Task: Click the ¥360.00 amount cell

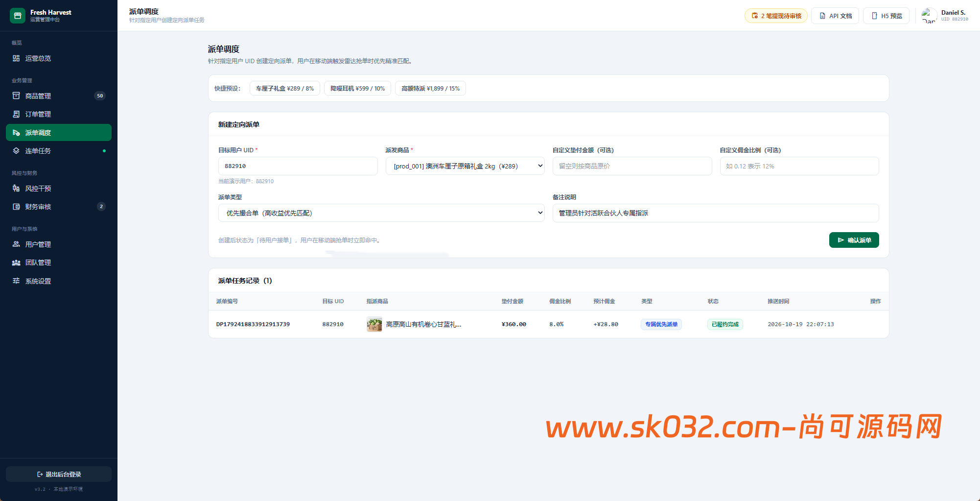Action: [514, 324]
